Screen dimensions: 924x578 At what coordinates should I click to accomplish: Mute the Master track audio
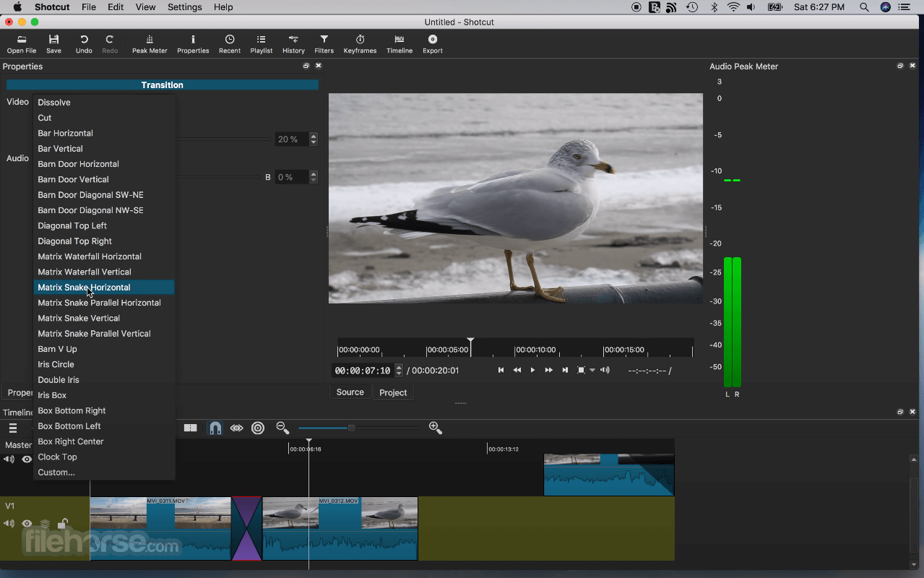tap(9, 460)
